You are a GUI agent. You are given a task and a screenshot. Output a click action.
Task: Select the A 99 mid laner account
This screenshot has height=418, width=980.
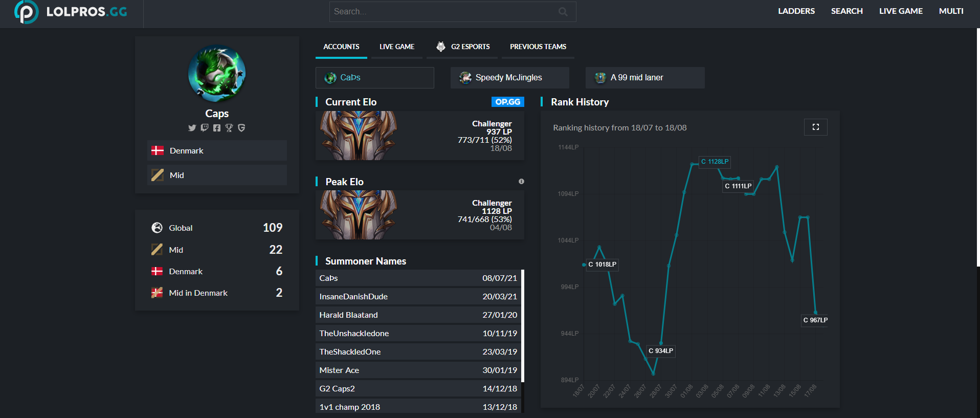pyautogui.click(x=645, y=78)
